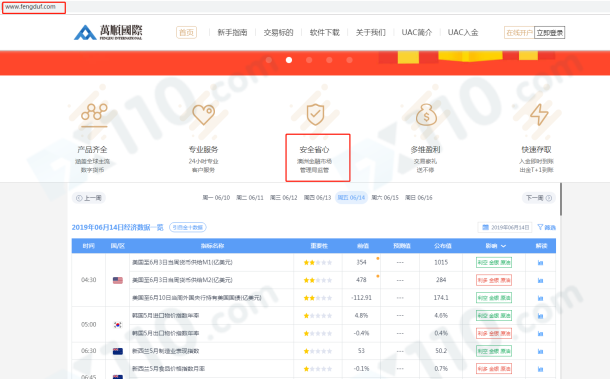Click the 专业服务 heart icon
Viewport: 610px width, 379px height.
coord(204,115)
